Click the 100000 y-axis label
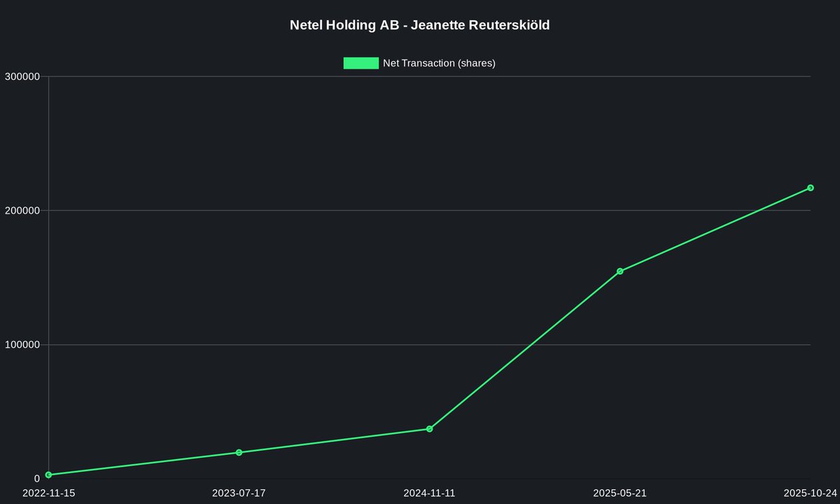This screenshot has height=504, width=840. click(x=22, y=344)
